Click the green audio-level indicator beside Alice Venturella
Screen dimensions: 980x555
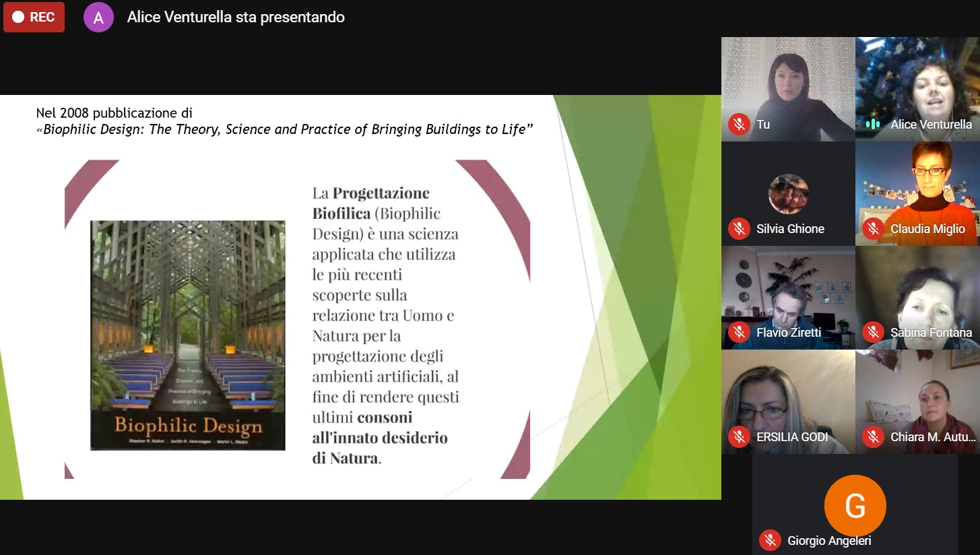click(x=873, y=125)
